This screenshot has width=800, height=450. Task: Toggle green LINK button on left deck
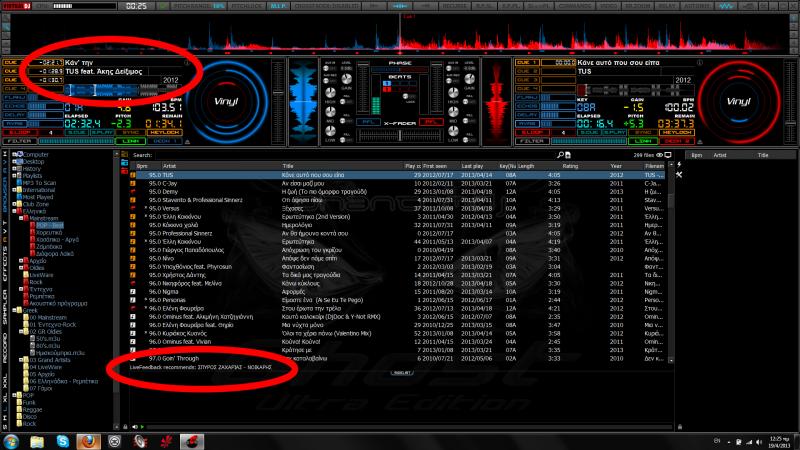[131, 141]
